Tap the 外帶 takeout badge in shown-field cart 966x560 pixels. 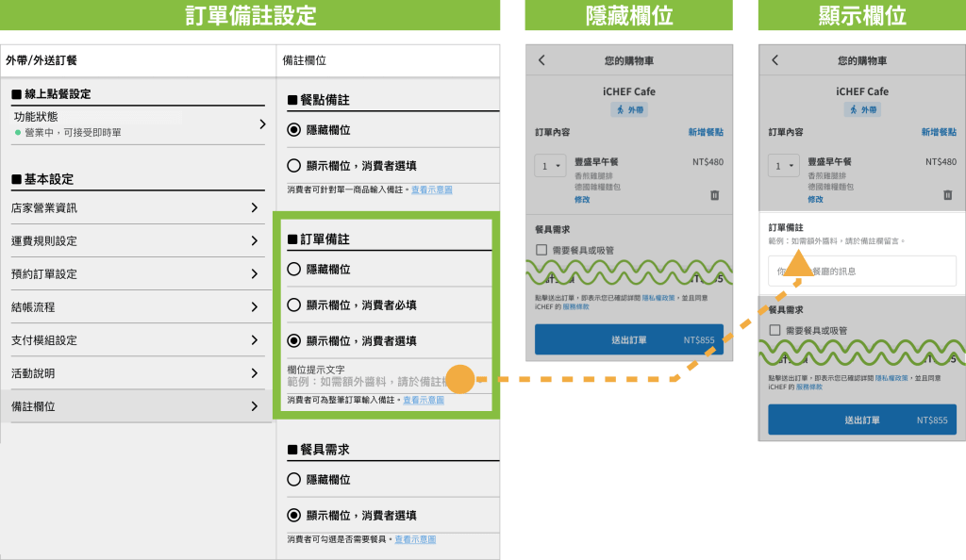(x=861, y=110)
